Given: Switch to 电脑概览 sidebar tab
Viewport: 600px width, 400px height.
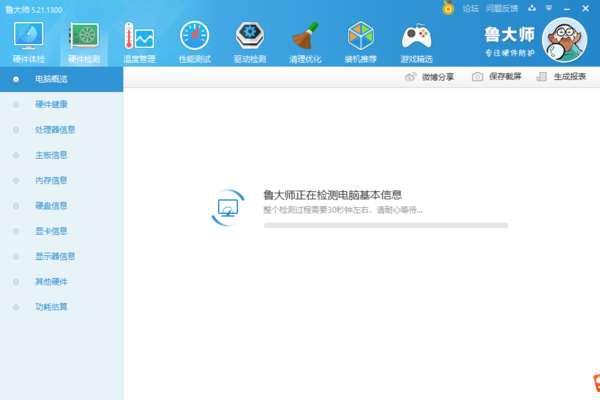Looking at the screenshot, I should pyautogui.click(x=52, y=78).
